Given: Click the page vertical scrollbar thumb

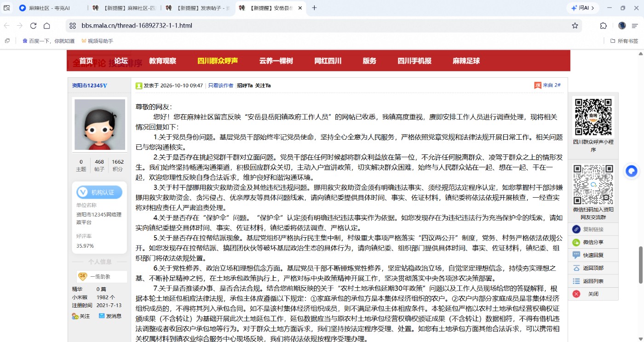Looking at the screenshot, I should (x=640, y=265).
